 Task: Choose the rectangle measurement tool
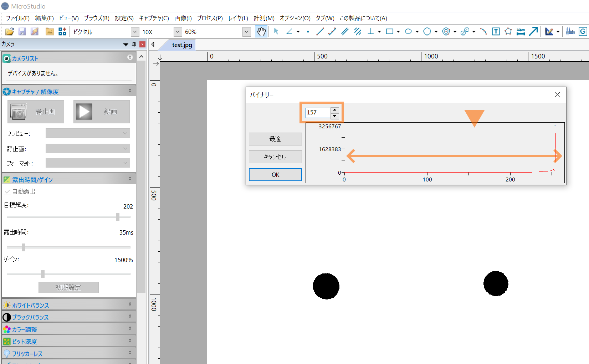390,32
